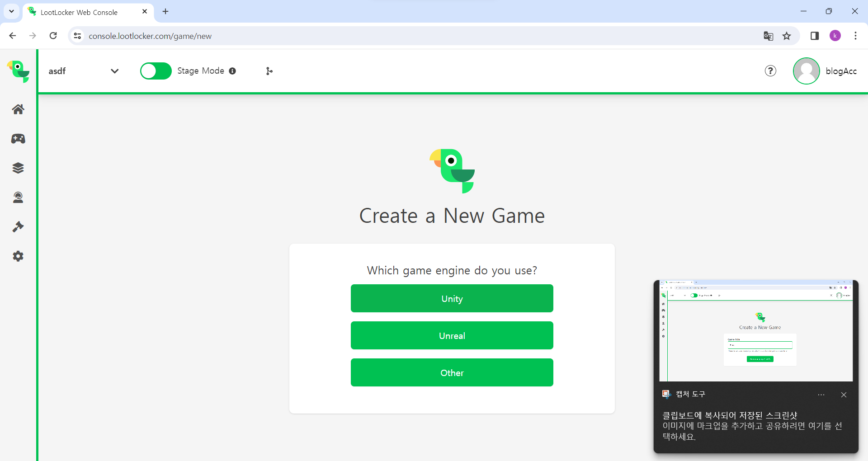Click the blogAcc account name
Image resolution: width=868 pixels, height=461 pixels.
pos(841,71)
